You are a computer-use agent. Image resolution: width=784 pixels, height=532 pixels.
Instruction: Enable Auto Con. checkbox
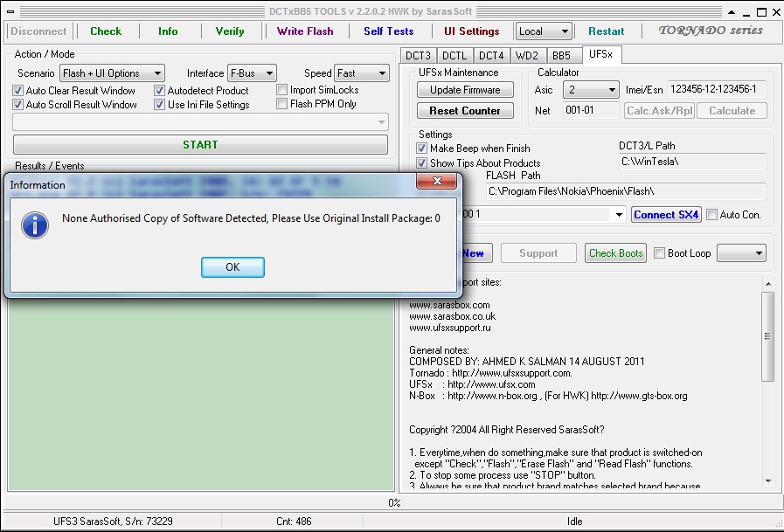tap(712, 215)
